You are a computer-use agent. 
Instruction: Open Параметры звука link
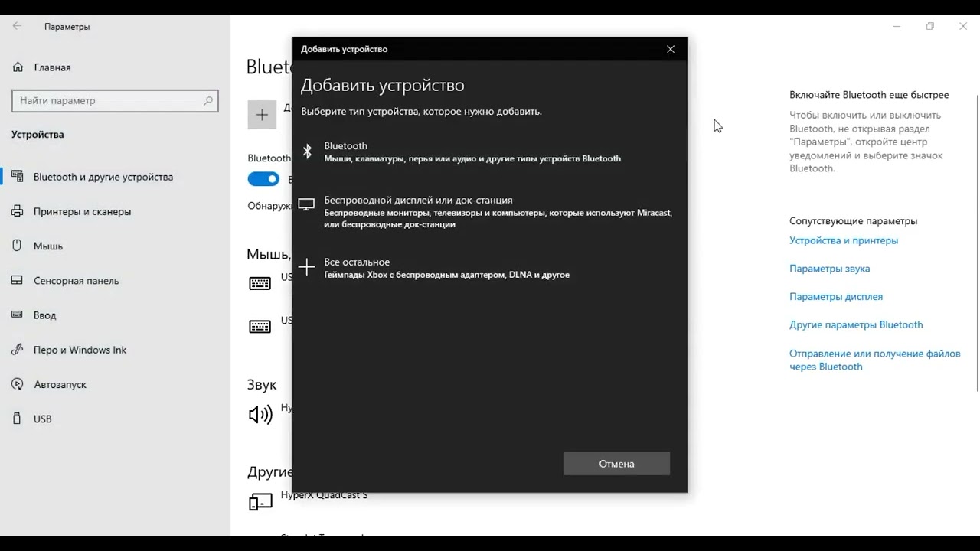[829, 269]
